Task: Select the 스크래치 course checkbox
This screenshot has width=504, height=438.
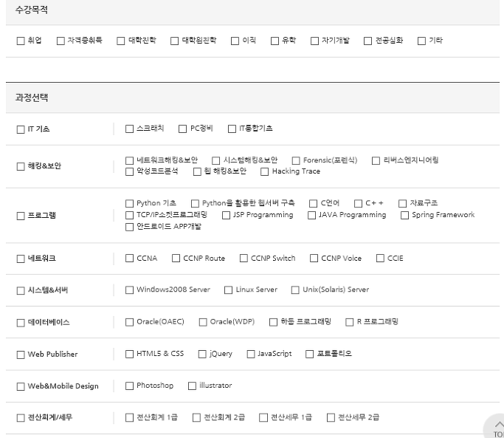Action: [x=130, y=129]
